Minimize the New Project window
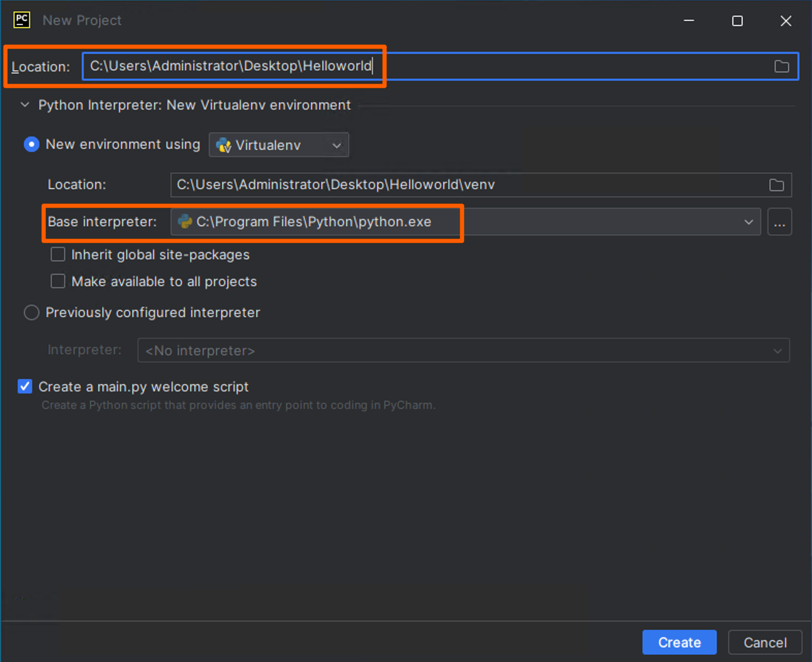812x662 pixels. [689, 21]
